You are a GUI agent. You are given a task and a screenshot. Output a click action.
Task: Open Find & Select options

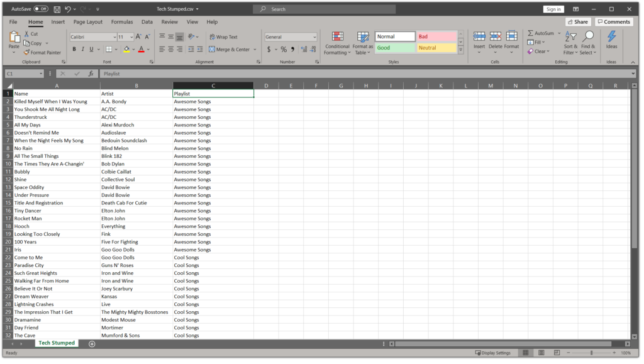[x=588, y=43]
